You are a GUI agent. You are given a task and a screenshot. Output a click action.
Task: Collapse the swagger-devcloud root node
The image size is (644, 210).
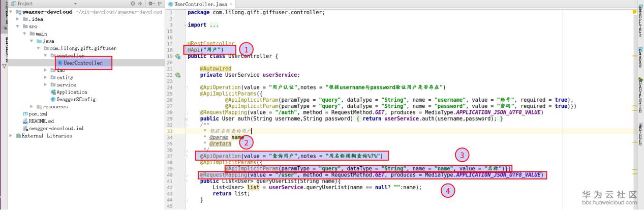11,12
